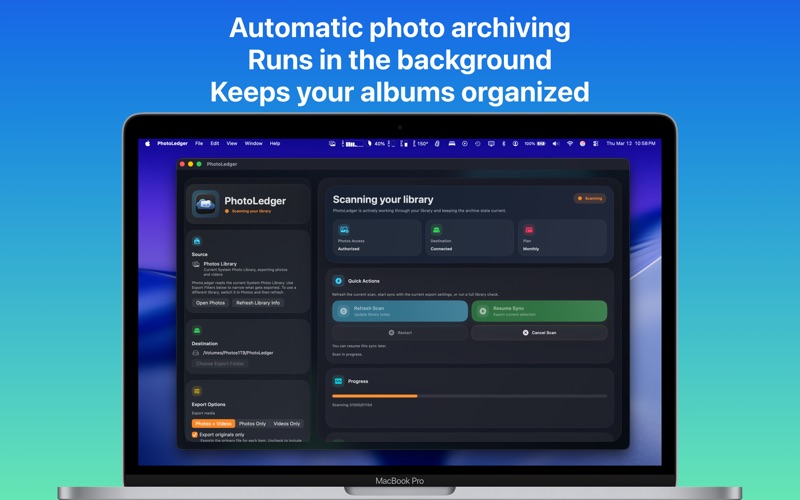
Task: Click the battery icon showing 100%
Action: pyautogui.click(x=540, y=144)
